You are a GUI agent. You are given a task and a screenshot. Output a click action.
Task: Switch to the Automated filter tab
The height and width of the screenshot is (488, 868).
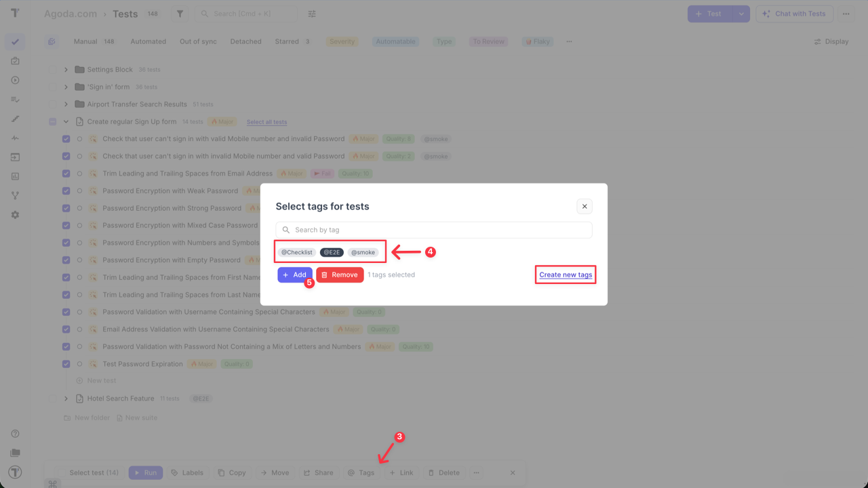click(x=148, y=41)
